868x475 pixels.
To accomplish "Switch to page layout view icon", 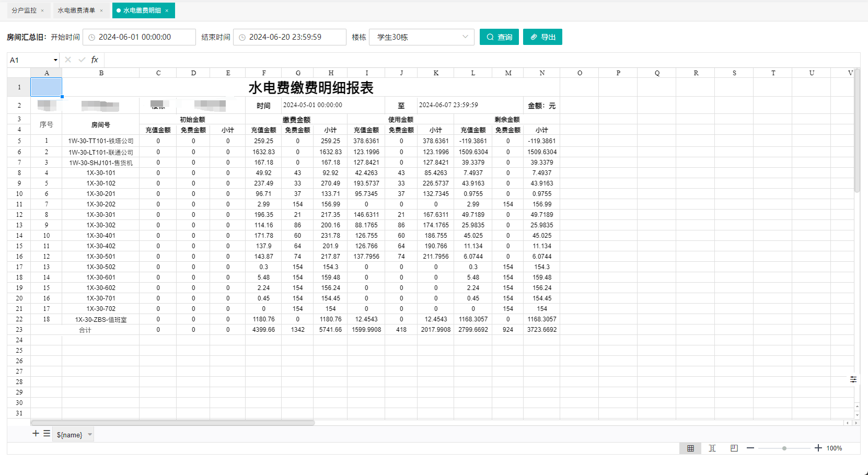I will click(734, 448).
